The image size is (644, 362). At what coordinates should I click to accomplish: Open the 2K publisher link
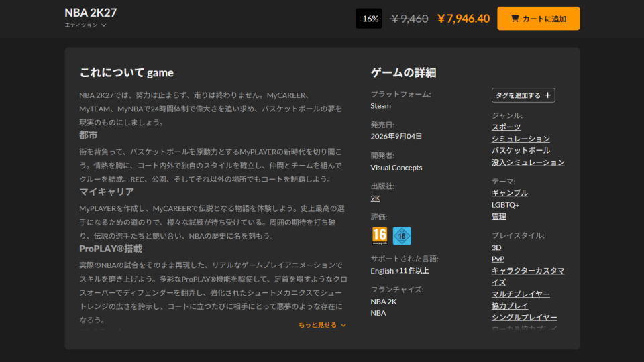tap(376, 198)
